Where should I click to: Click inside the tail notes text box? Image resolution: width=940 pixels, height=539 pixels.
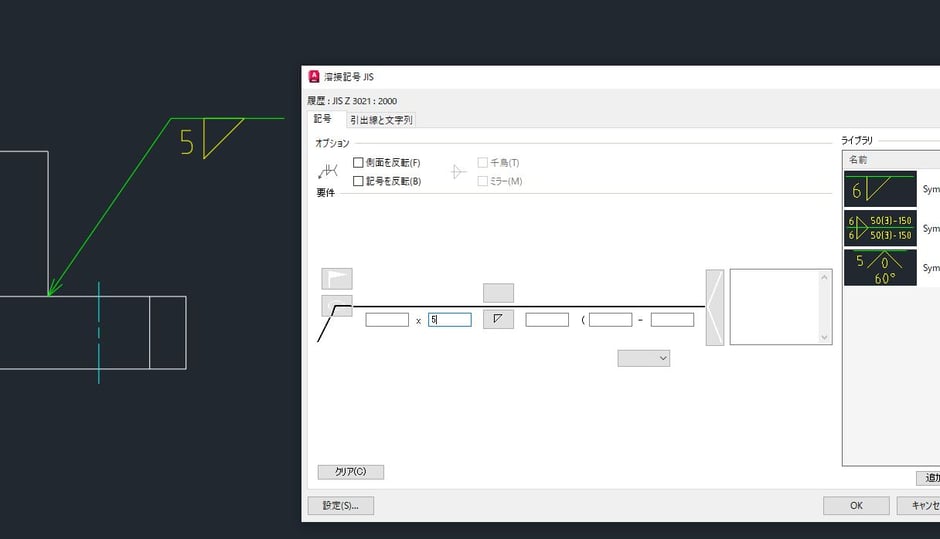click(x=774, y=307)
